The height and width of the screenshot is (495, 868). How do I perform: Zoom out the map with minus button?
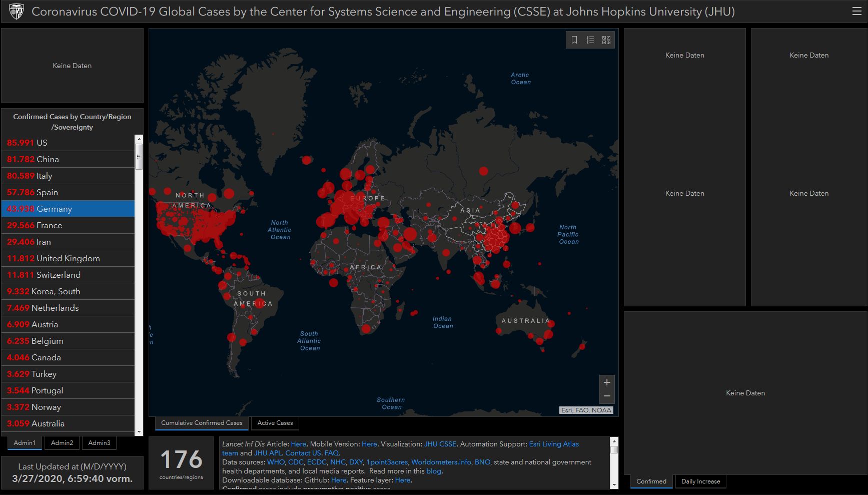click(607, 396)
